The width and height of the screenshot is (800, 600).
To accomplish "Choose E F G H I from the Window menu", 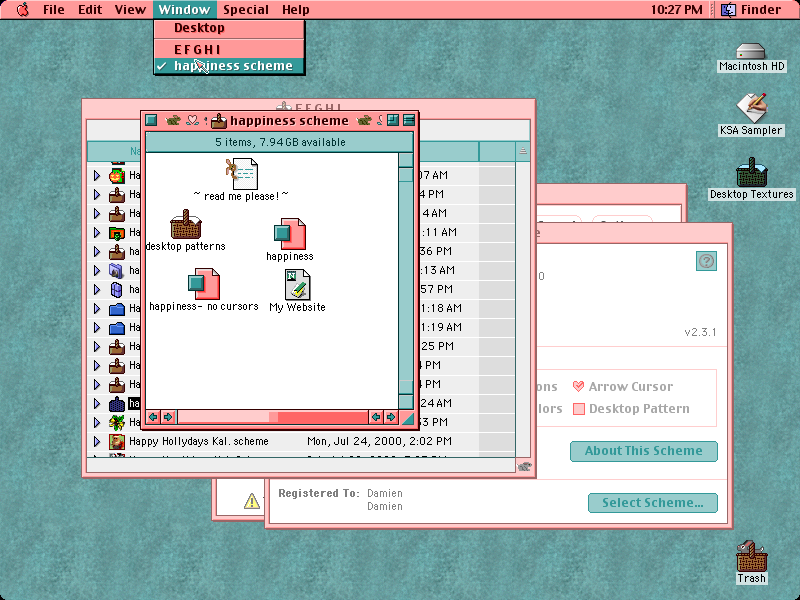I will click(x=229, y=49).
